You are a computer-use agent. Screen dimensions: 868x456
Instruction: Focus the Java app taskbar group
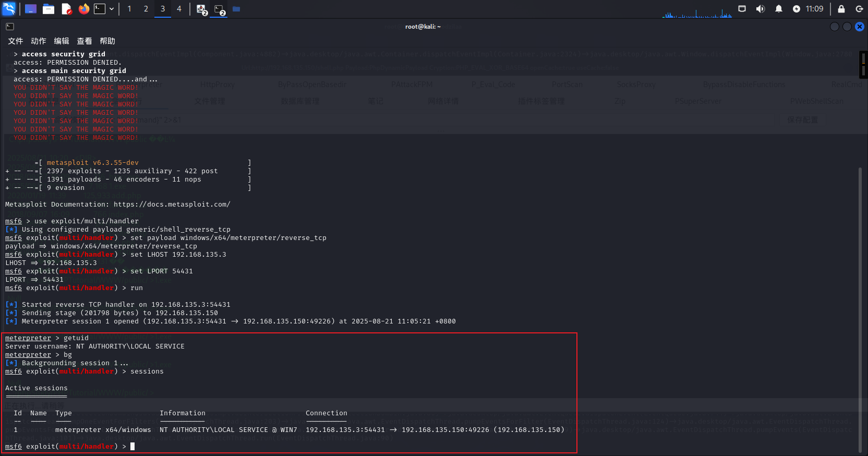click(201, 9)
